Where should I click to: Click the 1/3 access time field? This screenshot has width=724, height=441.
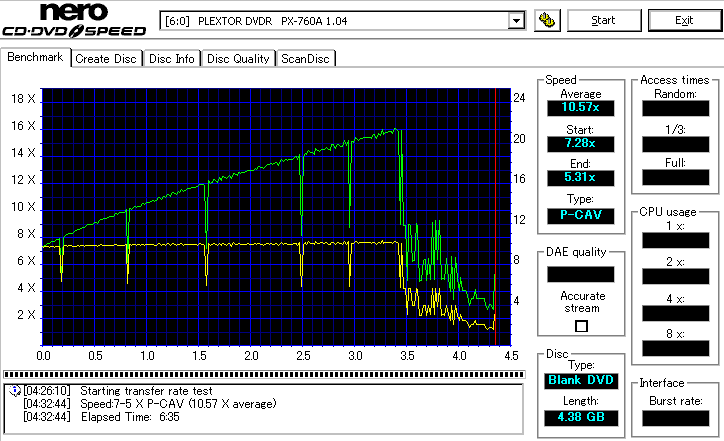pyautogui.click(x=676, y=144)
